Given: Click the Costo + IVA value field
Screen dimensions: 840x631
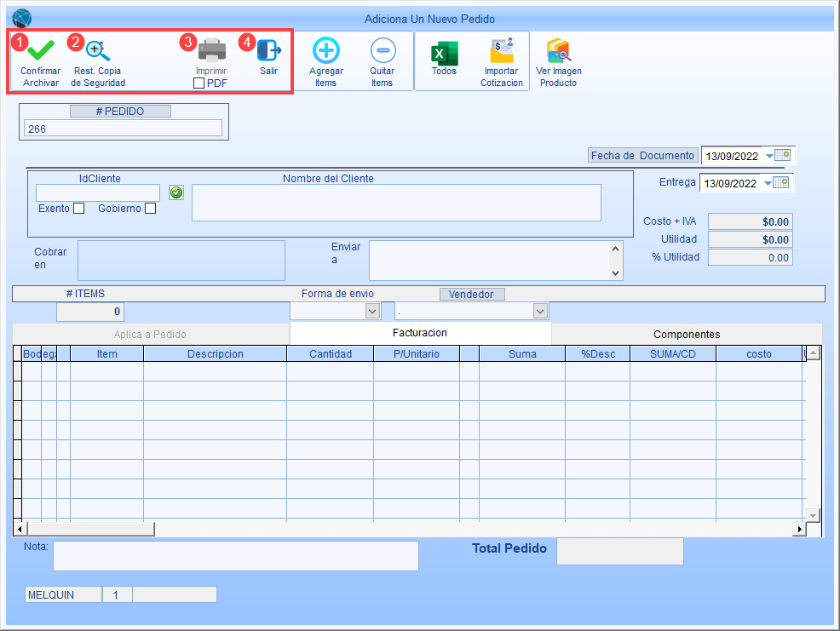Looking at the screenshot, I should [750, 221].
